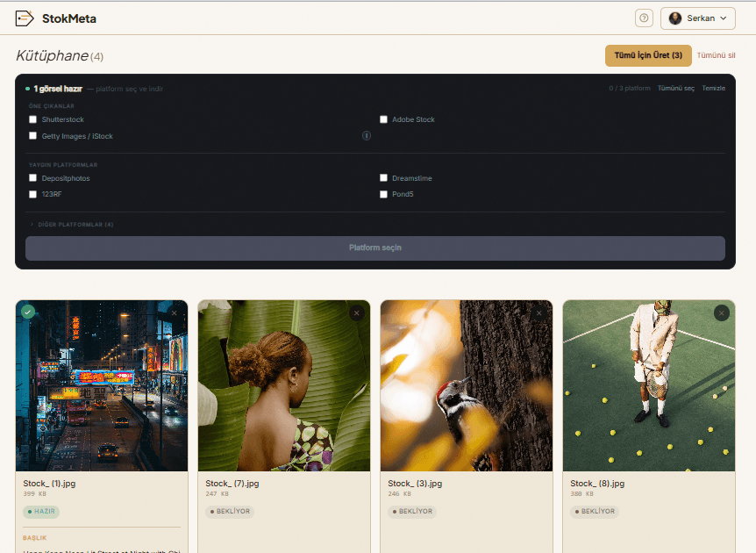Screen dimensions: 756x553
Task: Click the Temizle link
Action: [x=714, y=89]
